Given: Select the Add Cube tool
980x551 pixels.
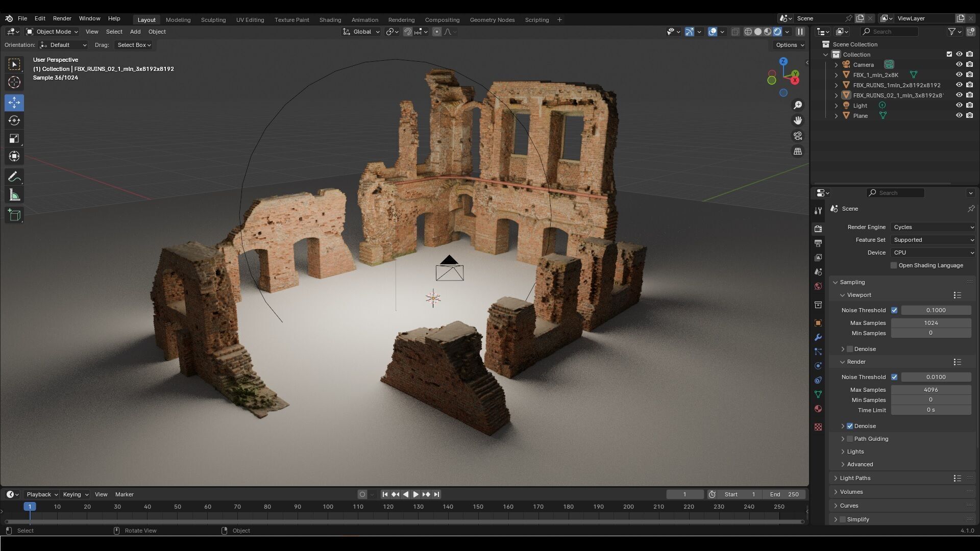Looking at the screenshot, I should [x=14, y=215].
